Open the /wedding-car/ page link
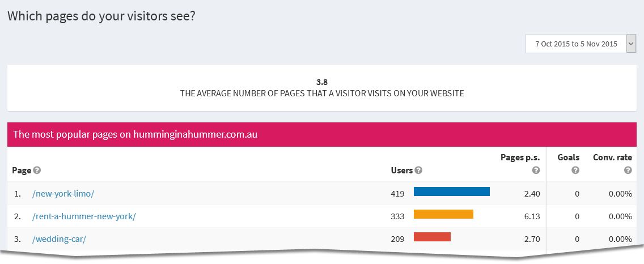 [x=59, y=239]
